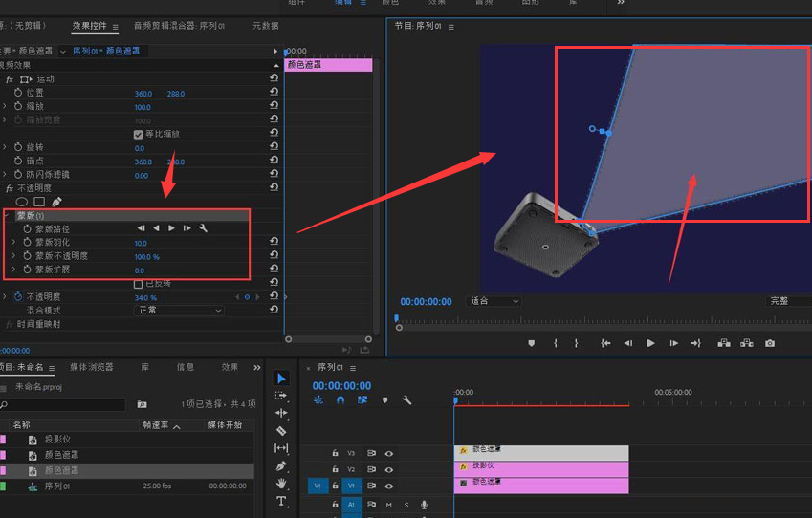This screenshot has height=518, width=812.
Task: Hide track V3 using eye icon
Action: (389, 453)
